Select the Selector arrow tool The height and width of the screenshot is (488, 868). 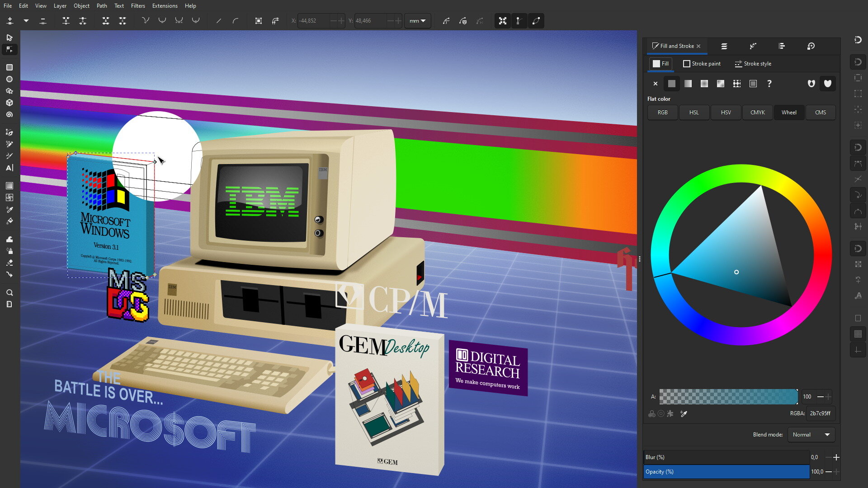pyautogui.click(x=9, y=38)
